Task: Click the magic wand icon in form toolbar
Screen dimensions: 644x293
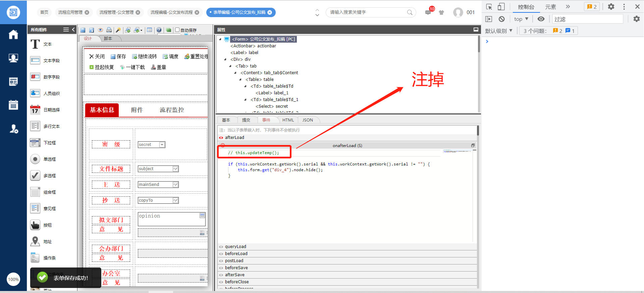Action: point(118,30)
